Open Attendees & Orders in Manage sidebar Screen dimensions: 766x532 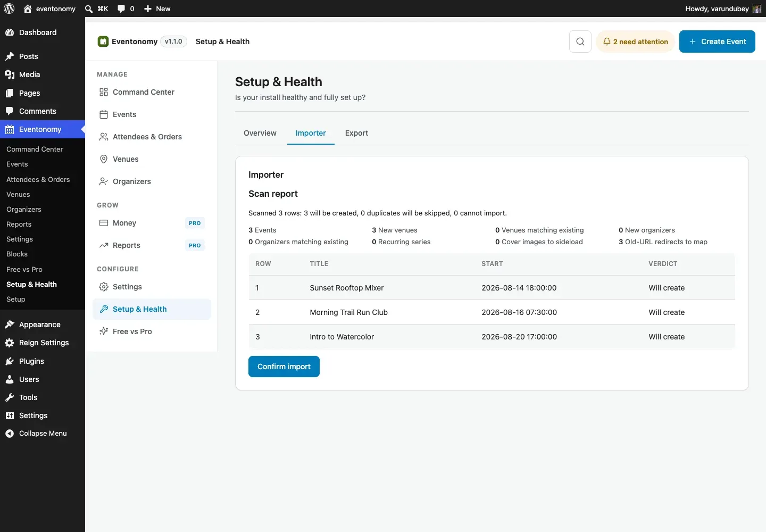click(152, 137)
